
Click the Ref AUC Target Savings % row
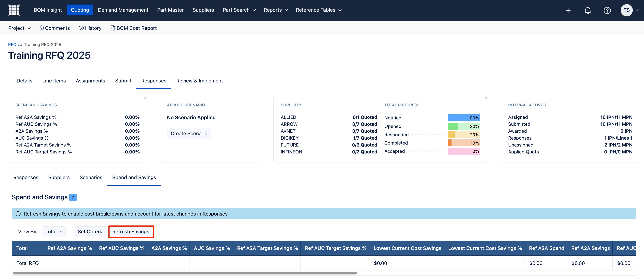click(78, 152)
